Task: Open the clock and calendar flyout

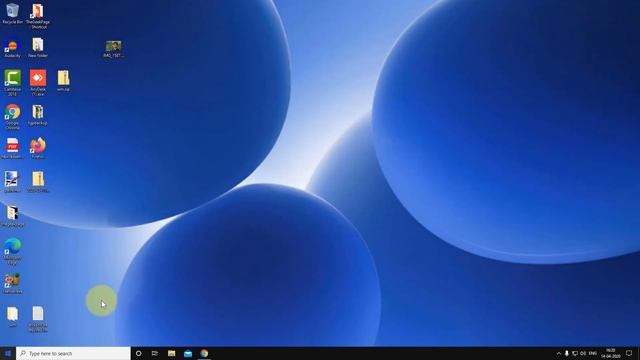Action: tap(611, 353)
